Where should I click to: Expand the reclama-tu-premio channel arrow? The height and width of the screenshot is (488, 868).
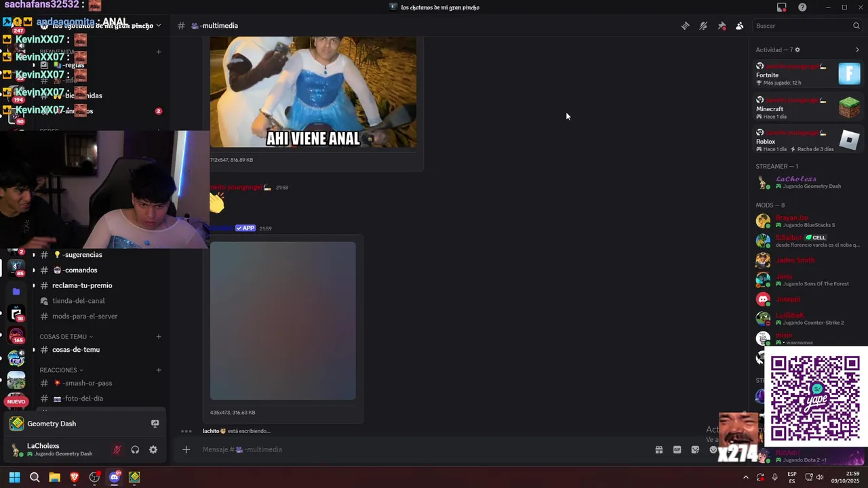pos(33,285)
